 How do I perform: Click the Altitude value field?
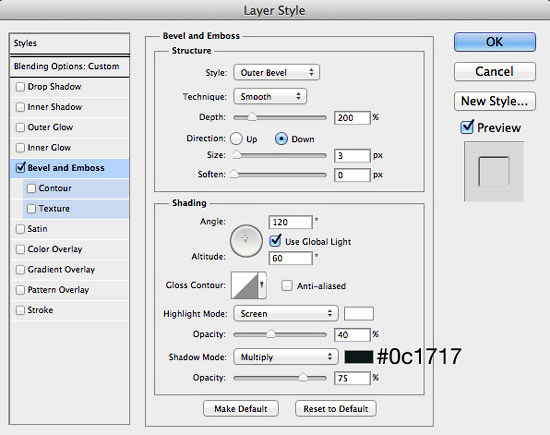pyautogui.click(x=290, y=258)
